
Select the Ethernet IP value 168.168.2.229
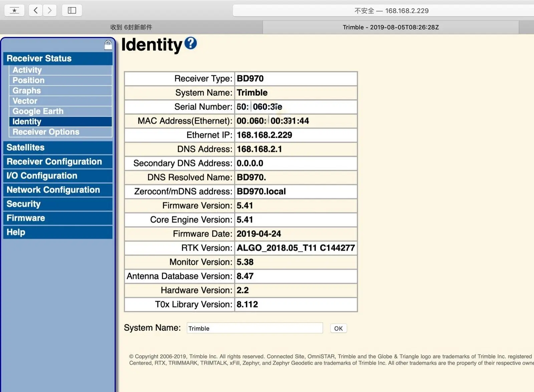point(264,135)
